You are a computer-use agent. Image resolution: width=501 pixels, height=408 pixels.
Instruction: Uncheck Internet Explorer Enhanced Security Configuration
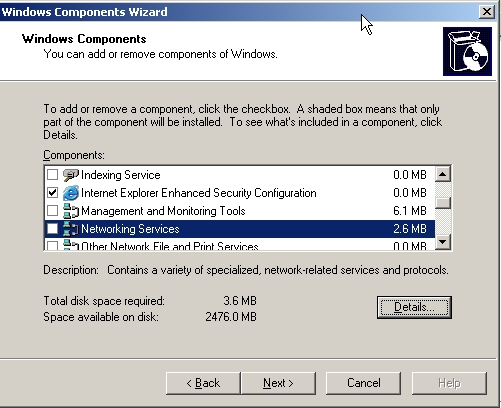click(x=52, y=193)
